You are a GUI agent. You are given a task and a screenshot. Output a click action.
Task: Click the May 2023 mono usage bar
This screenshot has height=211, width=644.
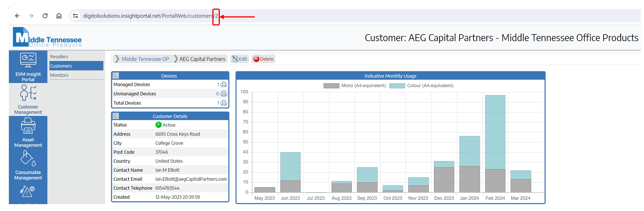265,190
